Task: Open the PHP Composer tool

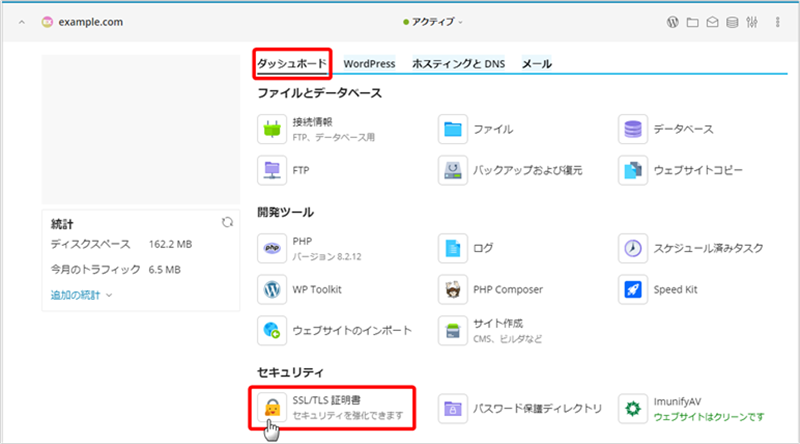Action: click(490, 289)
